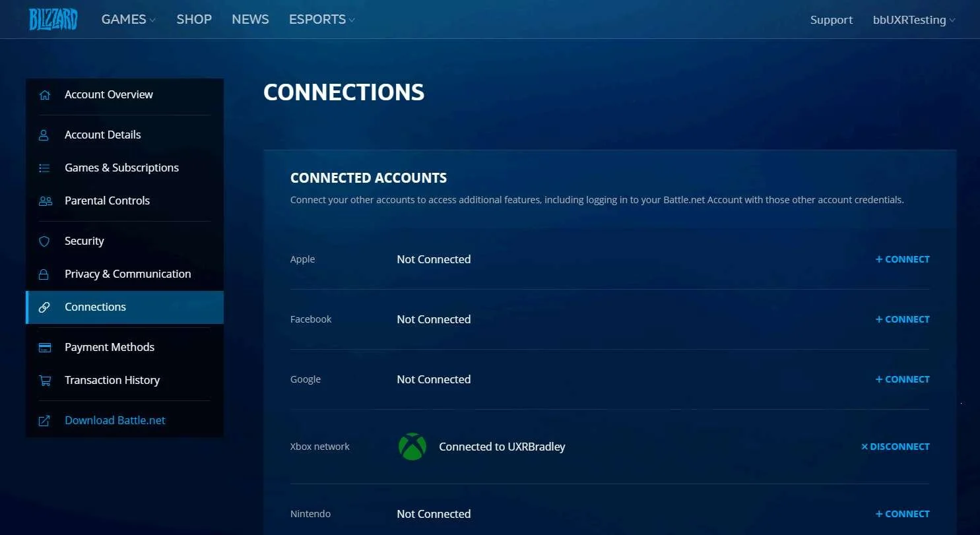
Task: Connect the Nintendo account
Action: [x=902, y=515]
